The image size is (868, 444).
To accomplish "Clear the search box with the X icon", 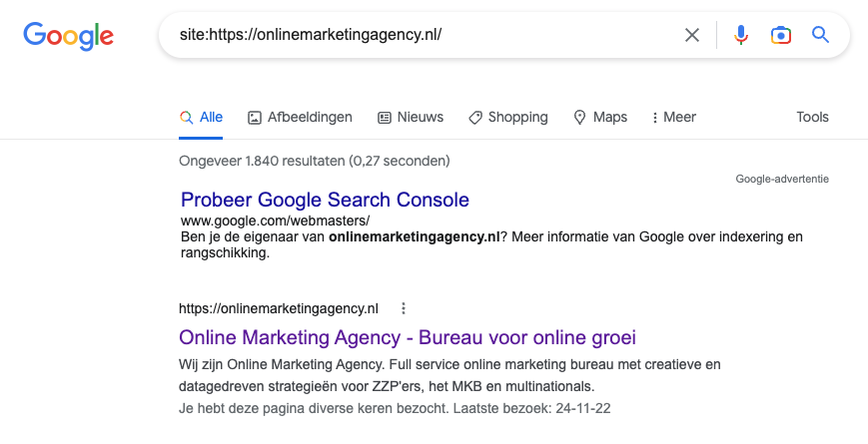I will coord(692,36).
